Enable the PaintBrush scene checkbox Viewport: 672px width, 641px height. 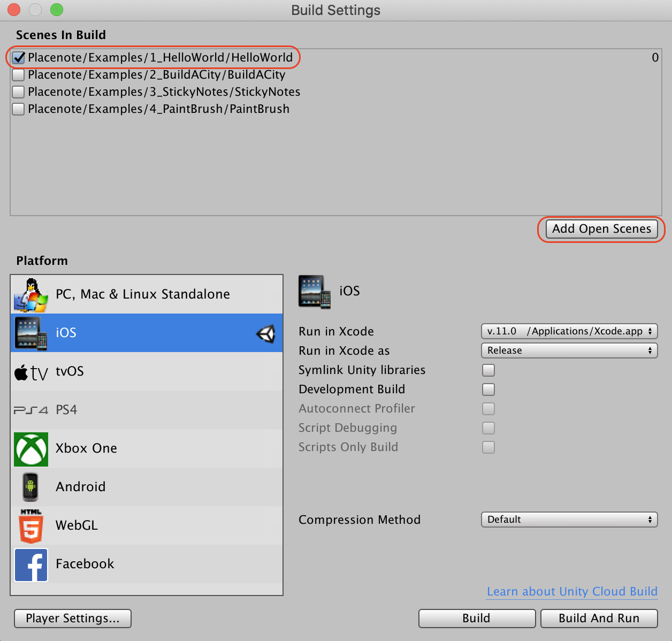(x=19, y=109)
